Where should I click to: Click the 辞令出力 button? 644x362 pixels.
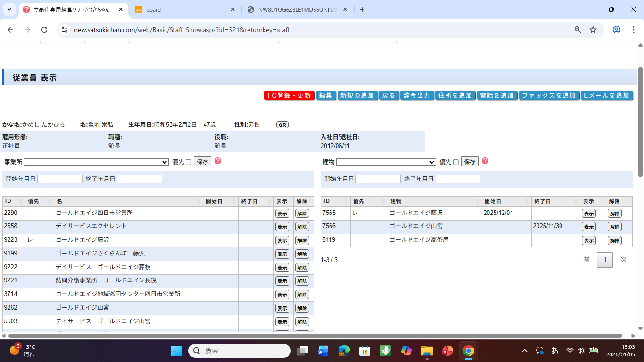[x=417, y=96]
